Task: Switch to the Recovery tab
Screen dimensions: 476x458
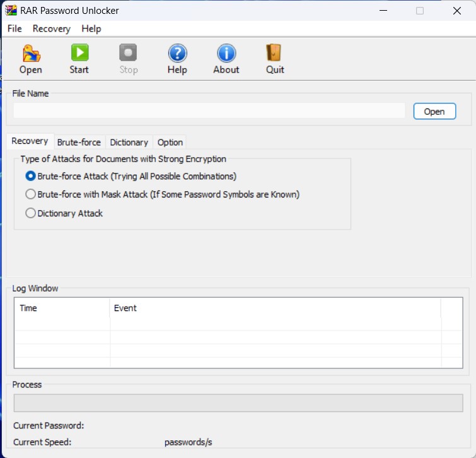Action: (30, 141)
